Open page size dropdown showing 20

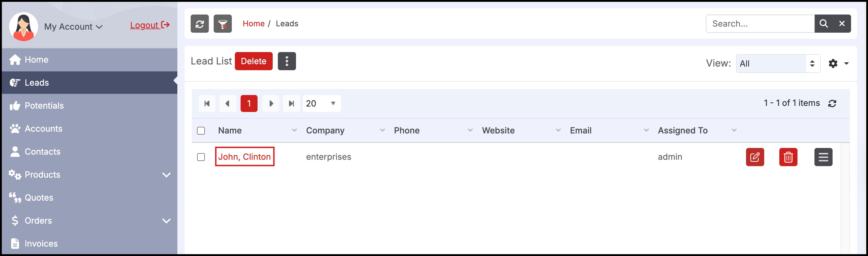point(321,103)
